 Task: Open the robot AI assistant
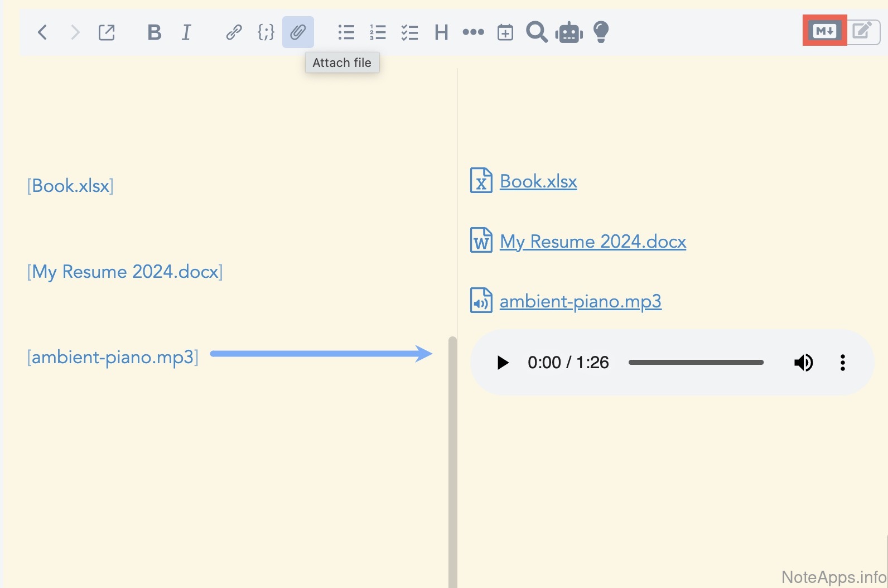click(x=568, y=32)
